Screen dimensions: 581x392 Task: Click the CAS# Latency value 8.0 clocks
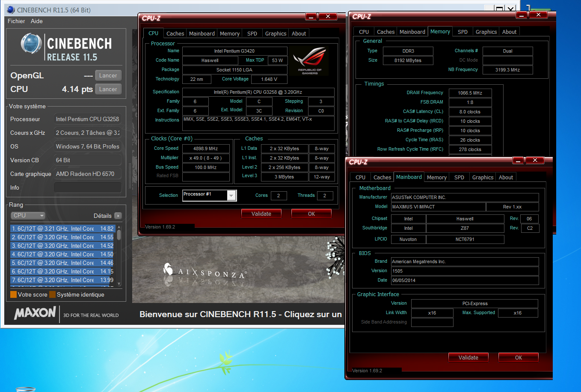click(x=470, y=112)
